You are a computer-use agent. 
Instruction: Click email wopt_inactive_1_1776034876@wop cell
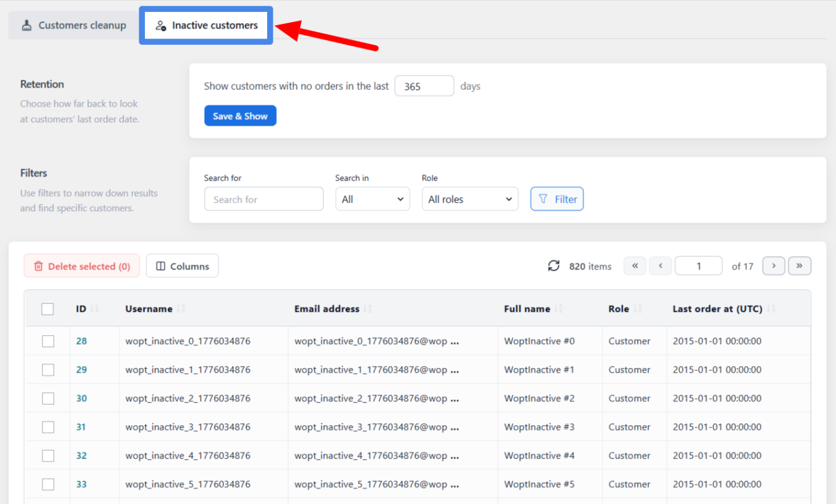[x=377, y=370]
